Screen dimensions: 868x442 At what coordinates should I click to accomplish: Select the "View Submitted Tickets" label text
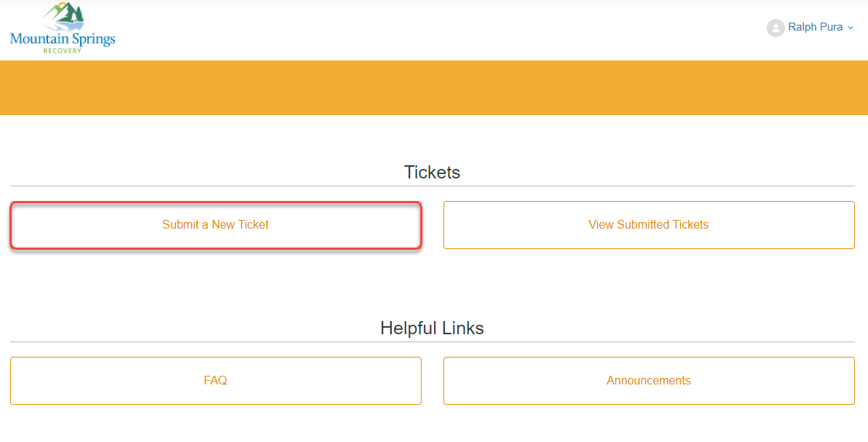(648, 225)
